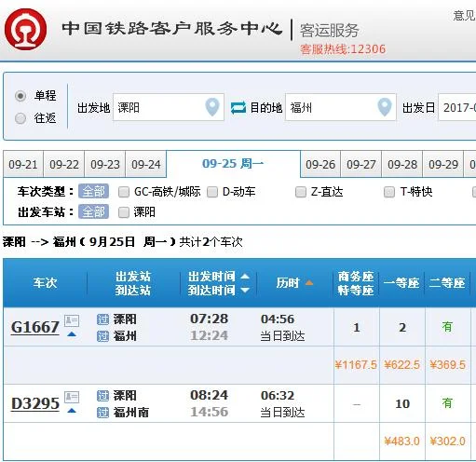Sort by arrival time descending arrow
This screenshot has width=476, height=462.
pos(245,290)
